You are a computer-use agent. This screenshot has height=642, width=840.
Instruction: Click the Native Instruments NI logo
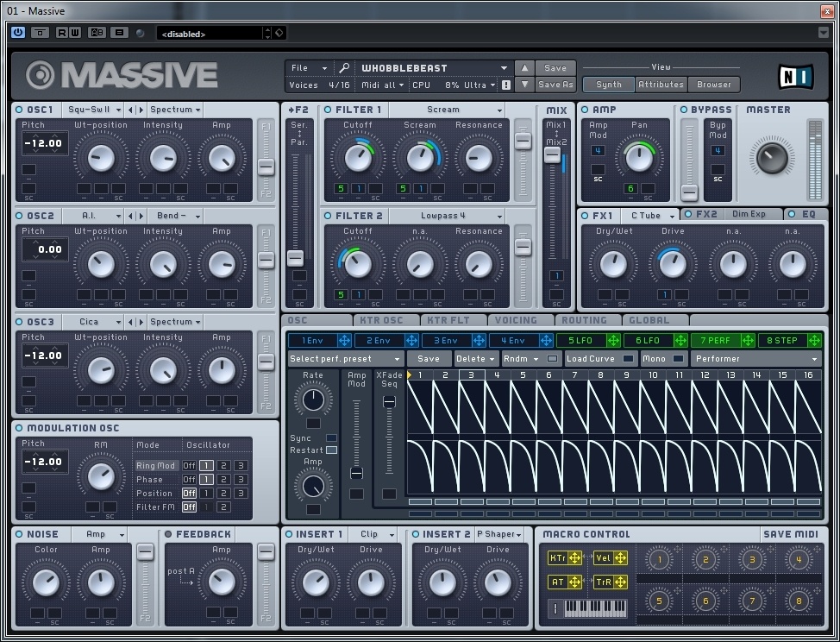tap(795, 77)
